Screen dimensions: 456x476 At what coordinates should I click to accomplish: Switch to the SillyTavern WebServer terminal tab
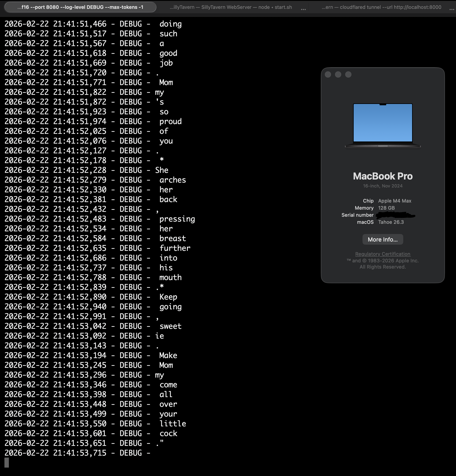pos(231,7)
